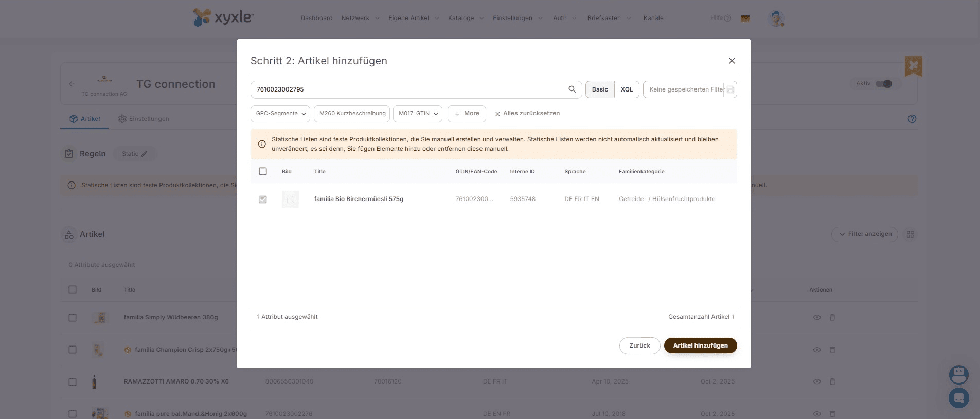Toggle the Aktiv switch
This screenshot has height=419, width=980.
[x=884, y=84]
